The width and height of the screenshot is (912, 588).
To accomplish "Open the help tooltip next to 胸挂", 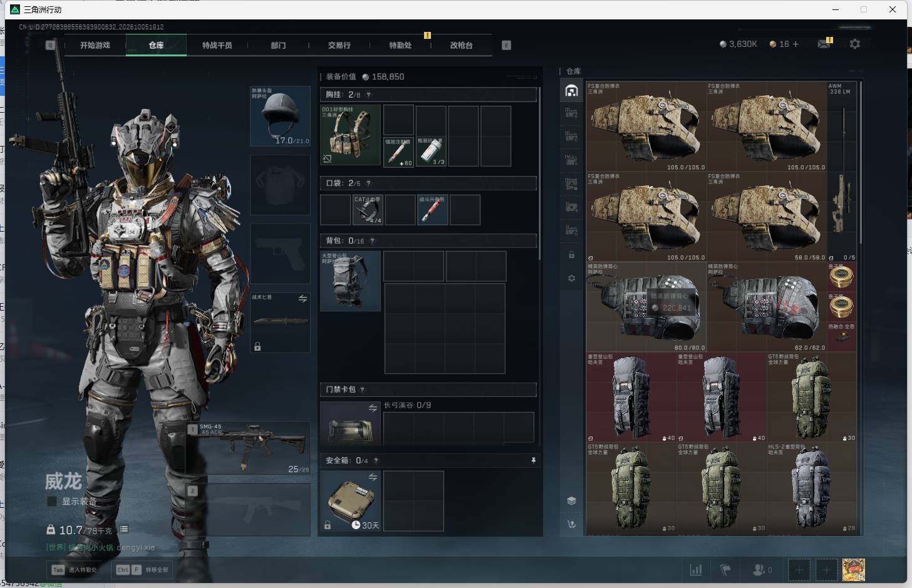I will point(368,95).
